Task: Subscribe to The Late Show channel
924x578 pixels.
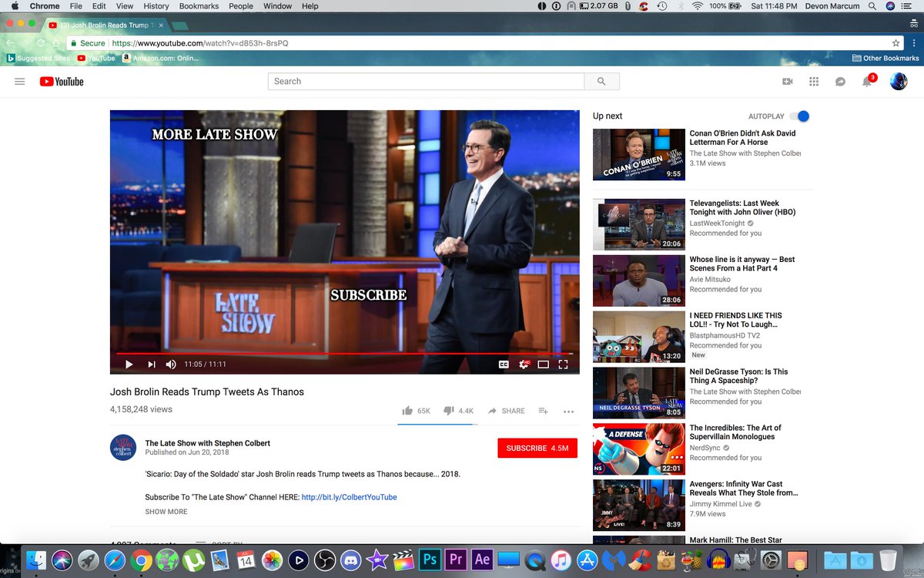Action: click(x=537, y=448)
